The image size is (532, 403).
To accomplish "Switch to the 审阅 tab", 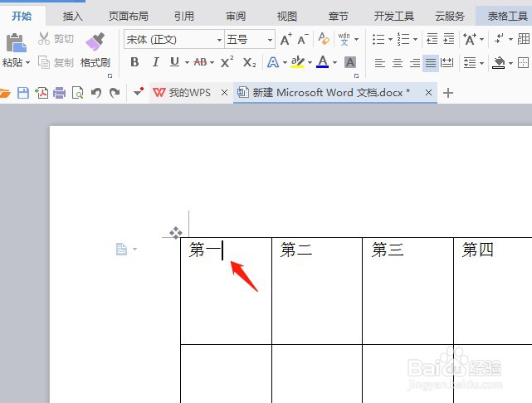I will click(236, 16).
